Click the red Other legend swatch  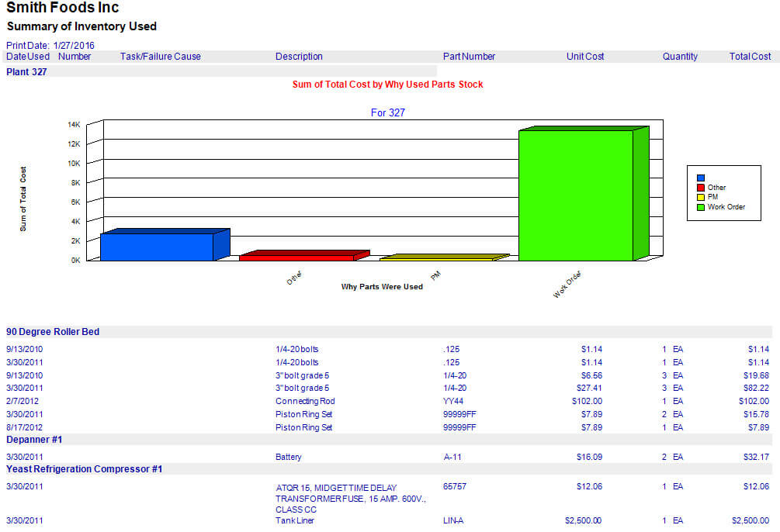tap(700, 188)
